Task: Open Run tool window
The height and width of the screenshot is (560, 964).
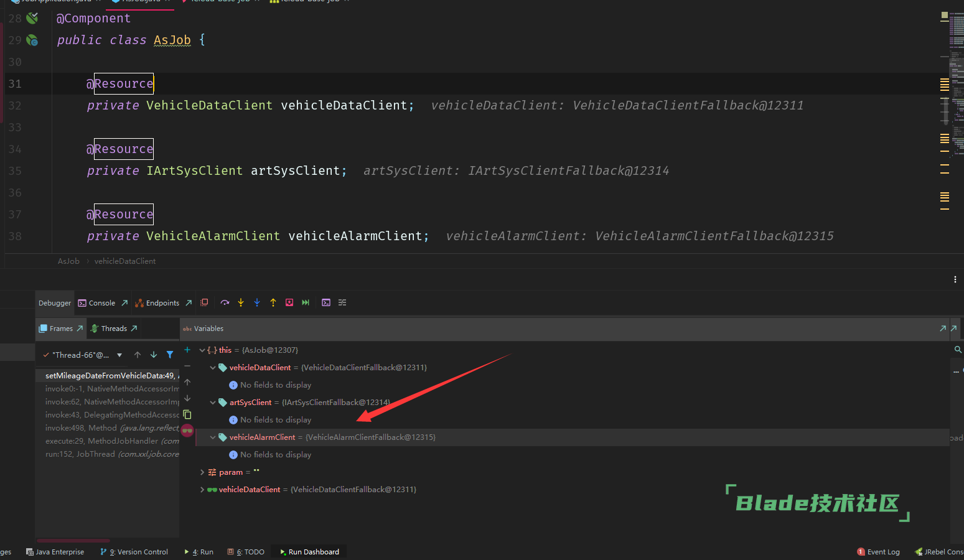Action: 199,552
